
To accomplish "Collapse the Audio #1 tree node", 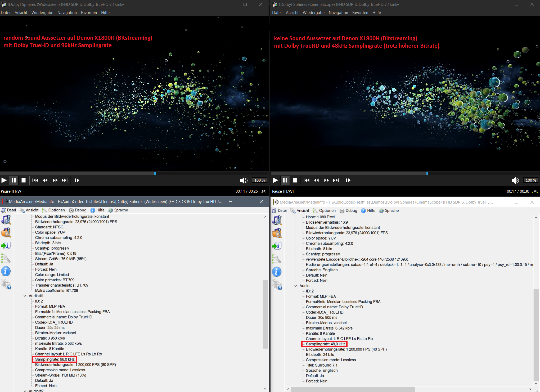I will [x=25, y=296].
